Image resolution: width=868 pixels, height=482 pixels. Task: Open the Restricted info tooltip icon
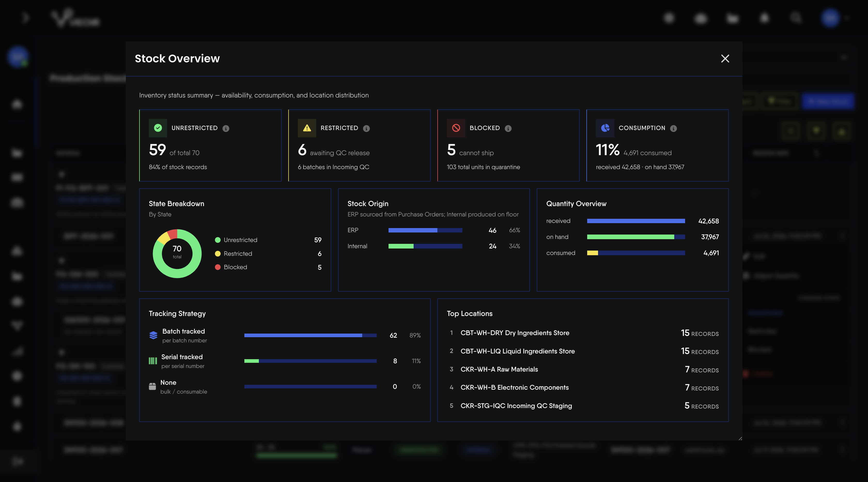[366, 129]
